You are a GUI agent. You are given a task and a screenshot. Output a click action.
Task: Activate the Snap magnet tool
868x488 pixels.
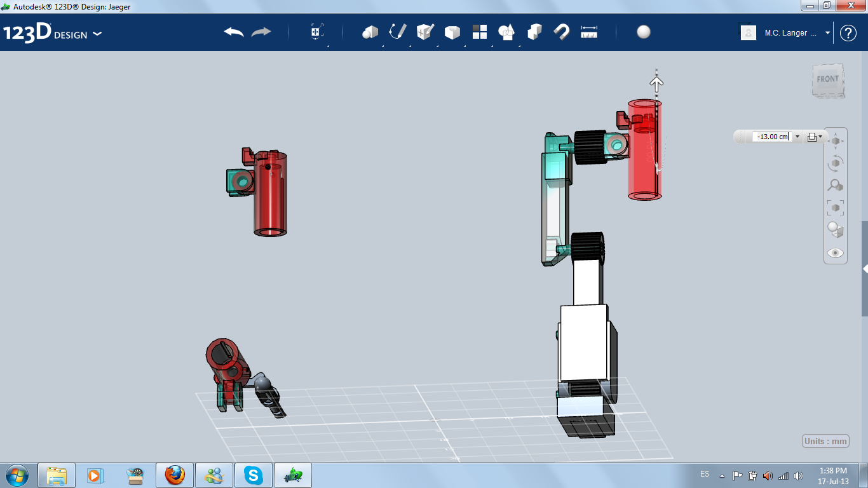pos(562,32)
